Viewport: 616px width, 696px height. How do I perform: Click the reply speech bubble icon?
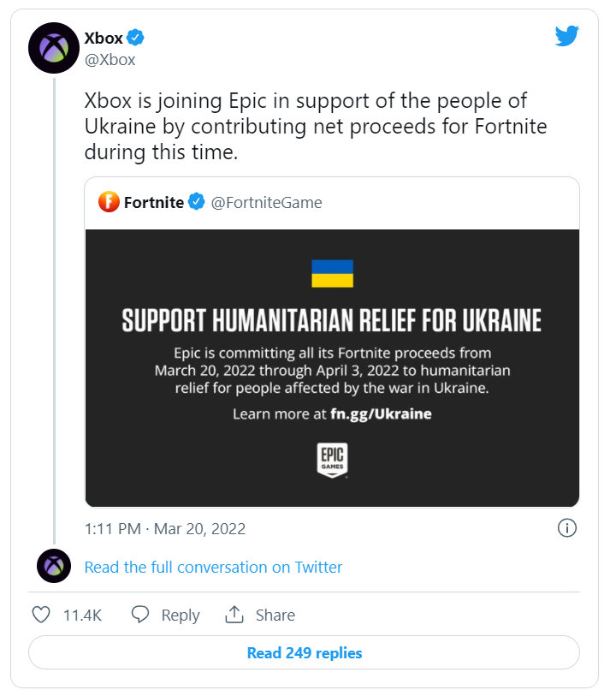tap(141, 615)
